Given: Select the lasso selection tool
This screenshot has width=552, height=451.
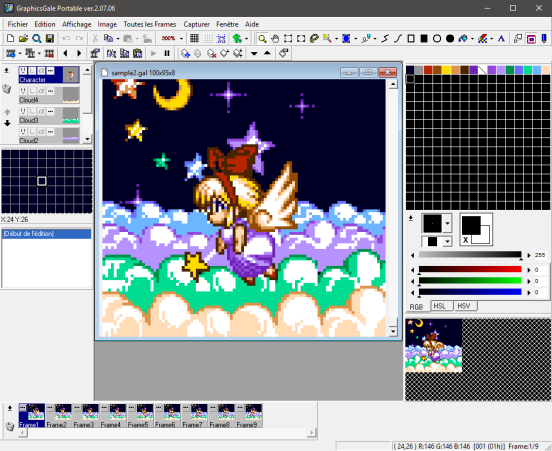Looking at the screenshot, I should pos(314,38).
